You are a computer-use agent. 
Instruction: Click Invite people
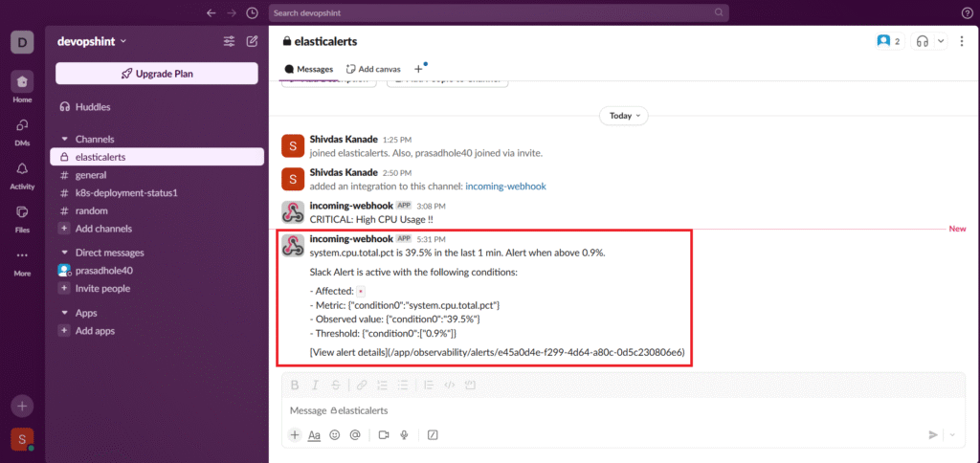point(157,289)
